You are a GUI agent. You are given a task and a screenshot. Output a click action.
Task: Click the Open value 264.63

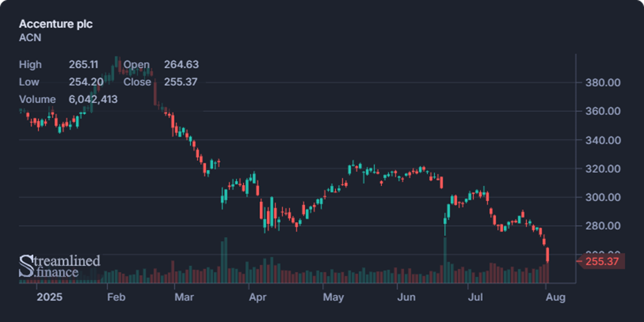tap(181, 64)
